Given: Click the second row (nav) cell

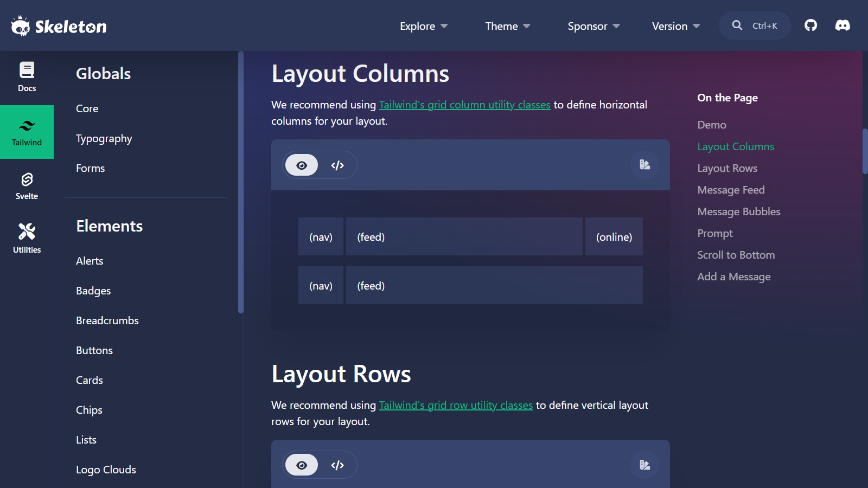Looking at the screenshot, I should pos(321,285).
